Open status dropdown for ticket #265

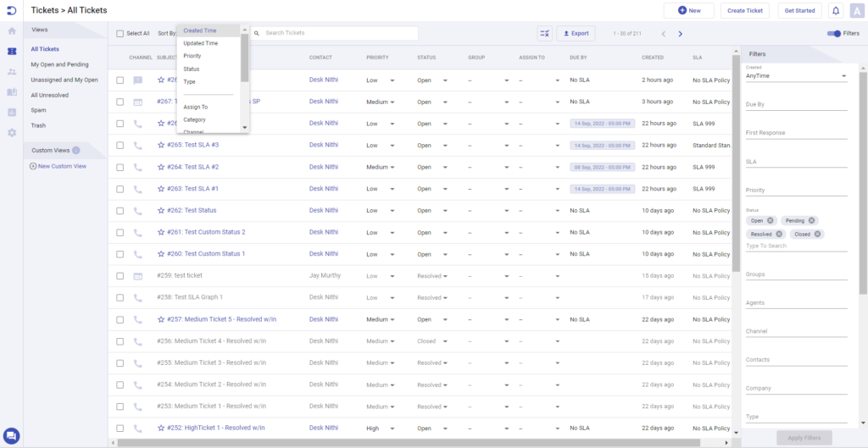point(432,146)
